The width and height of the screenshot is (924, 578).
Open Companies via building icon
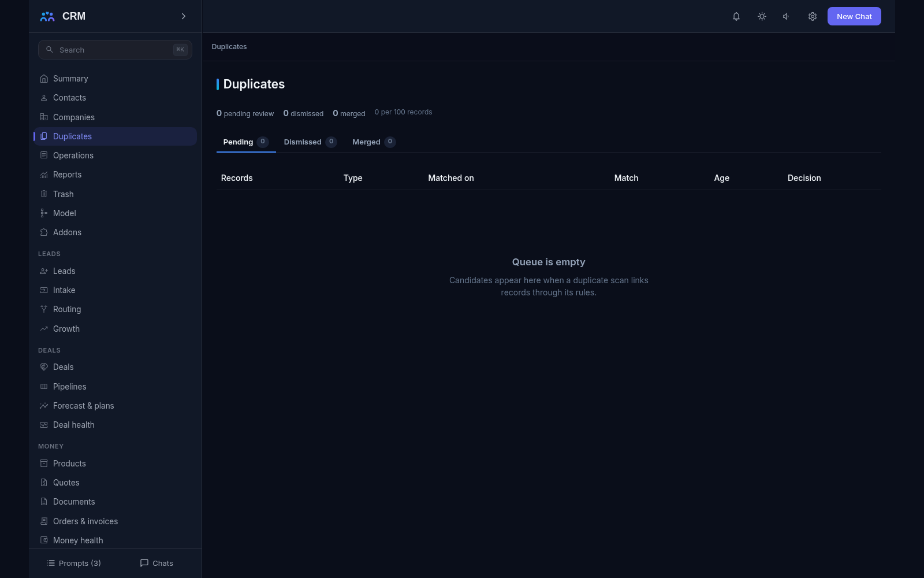(44, 117)
